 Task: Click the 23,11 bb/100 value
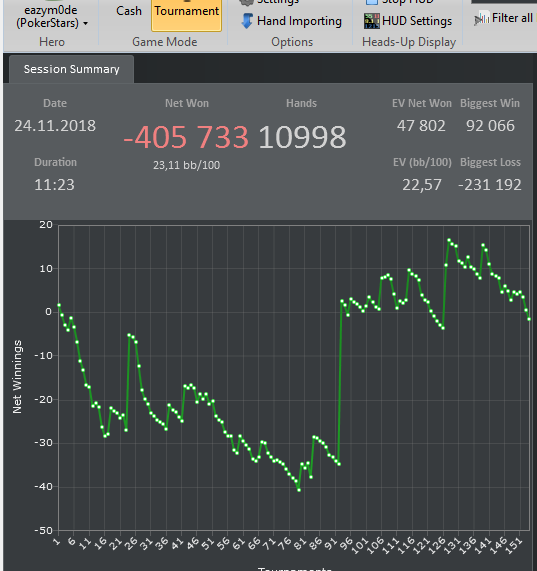click(186, 165)
